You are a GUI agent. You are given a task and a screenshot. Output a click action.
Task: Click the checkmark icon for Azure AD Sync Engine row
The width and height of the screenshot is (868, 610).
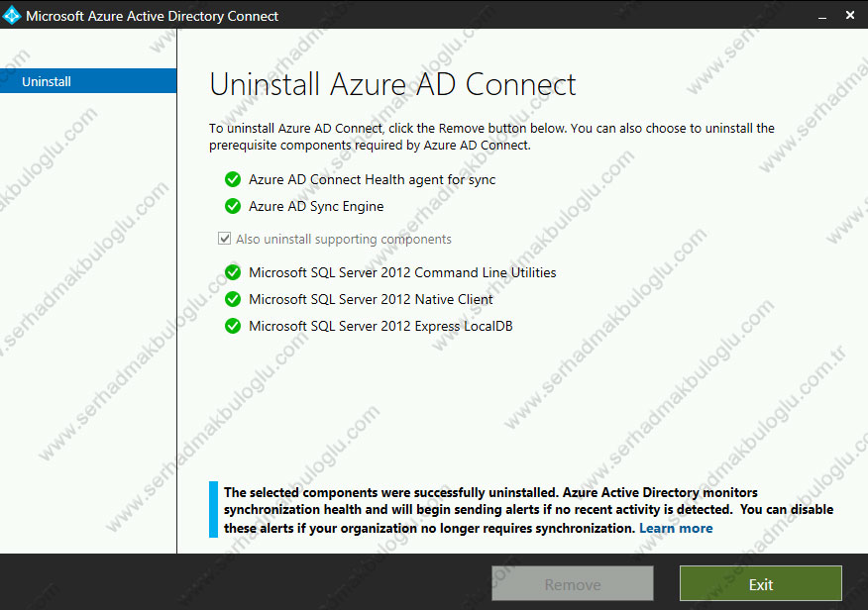click(233, 206)
